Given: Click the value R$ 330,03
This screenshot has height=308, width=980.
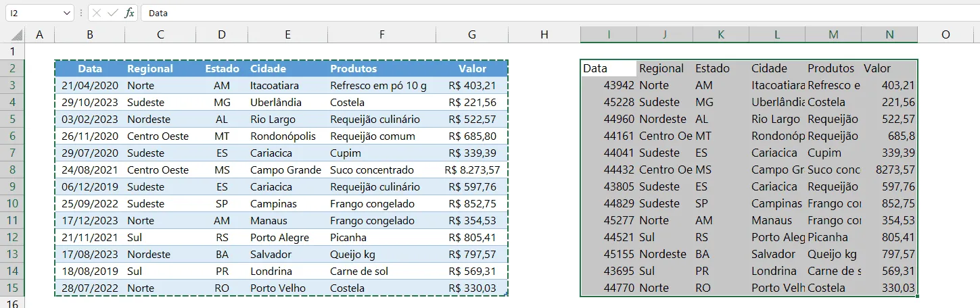Looking at the screenshot, I should 472,288.
